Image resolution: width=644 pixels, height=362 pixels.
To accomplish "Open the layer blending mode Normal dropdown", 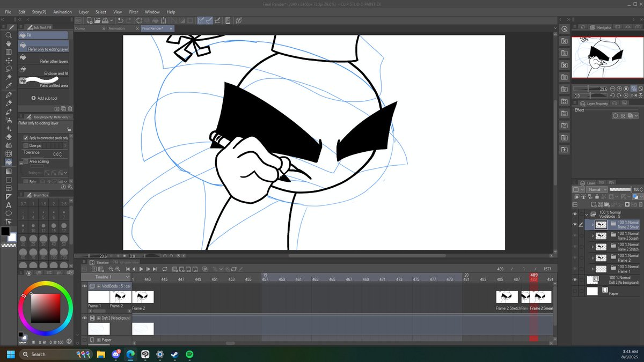I will [x=597, y=189].
